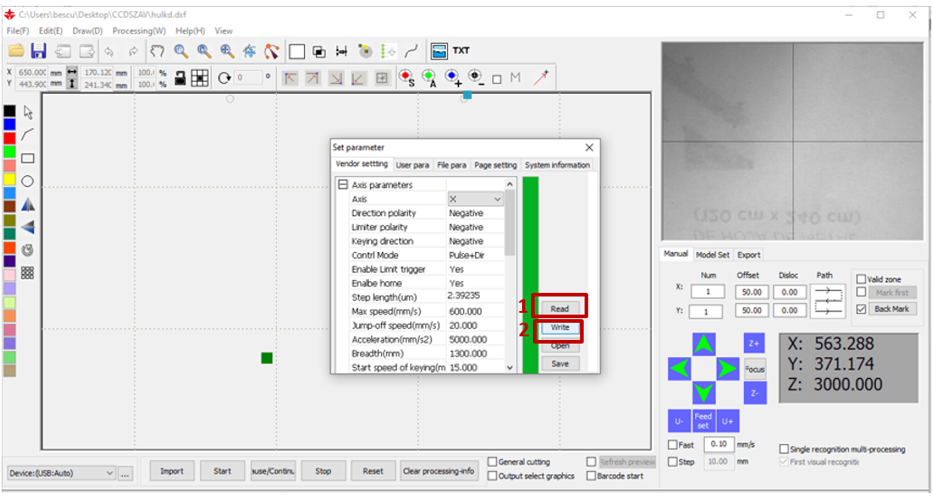
Task: Select the yellow layer color swatch
Action: click(10, 179)
